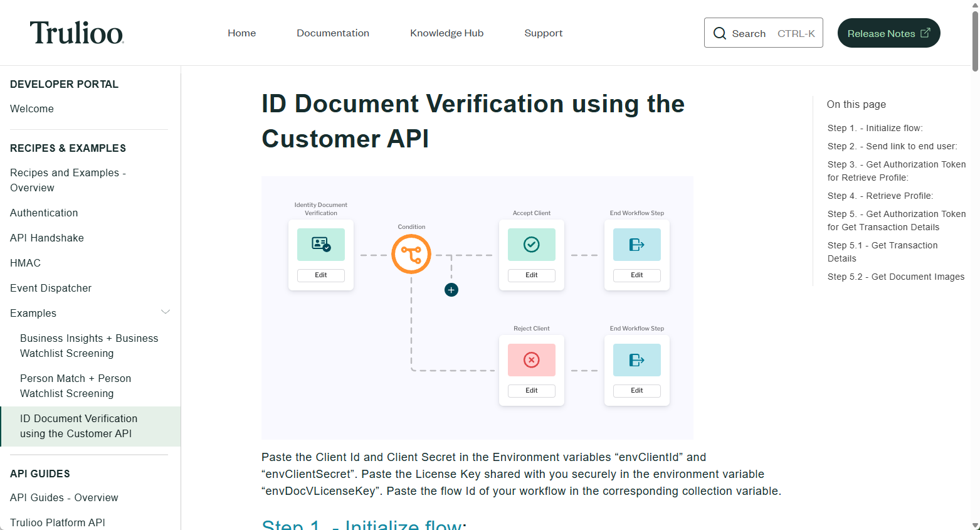This screenshot has width=980, height=530.
Task: Jump to Step 3 Authorization Token for Retrieve Profile
Action: pyautogui.click(x=897, y=171)
